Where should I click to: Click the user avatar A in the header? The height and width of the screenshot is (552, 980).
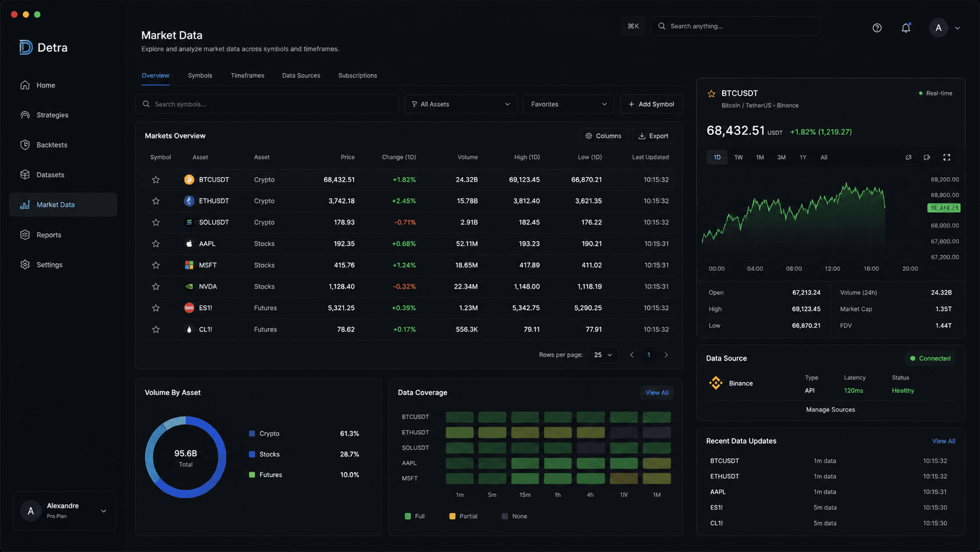tap(938, 28)
